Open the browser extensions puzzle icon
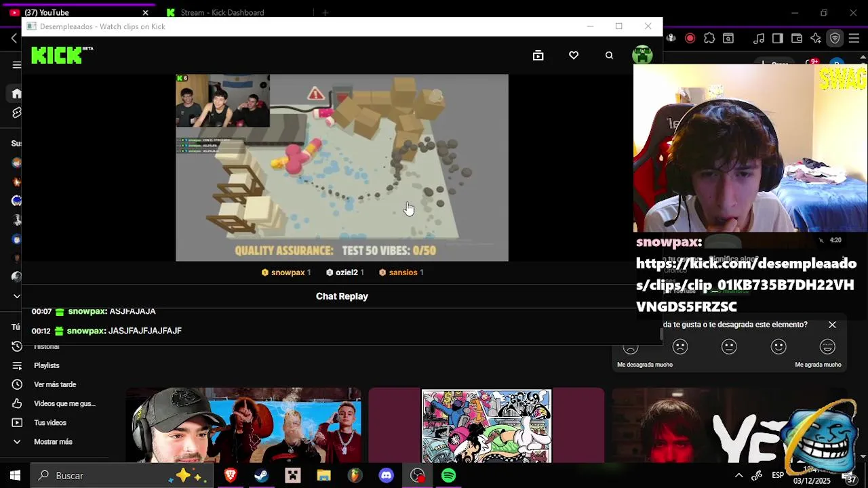The image size is (868, 488). point(709,39)
